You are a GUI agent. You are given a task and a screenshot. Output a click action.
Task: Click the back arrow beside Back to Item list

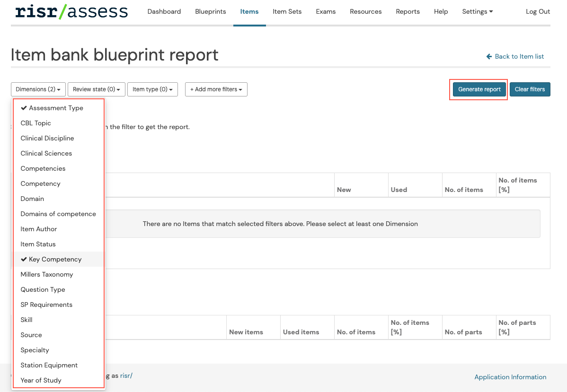click(x=489, y=56)
